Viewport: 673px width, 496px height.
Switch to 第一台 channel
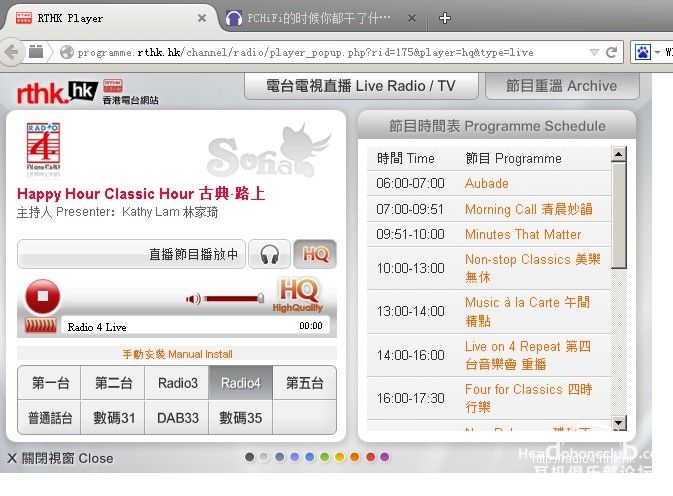click(49, 383)
